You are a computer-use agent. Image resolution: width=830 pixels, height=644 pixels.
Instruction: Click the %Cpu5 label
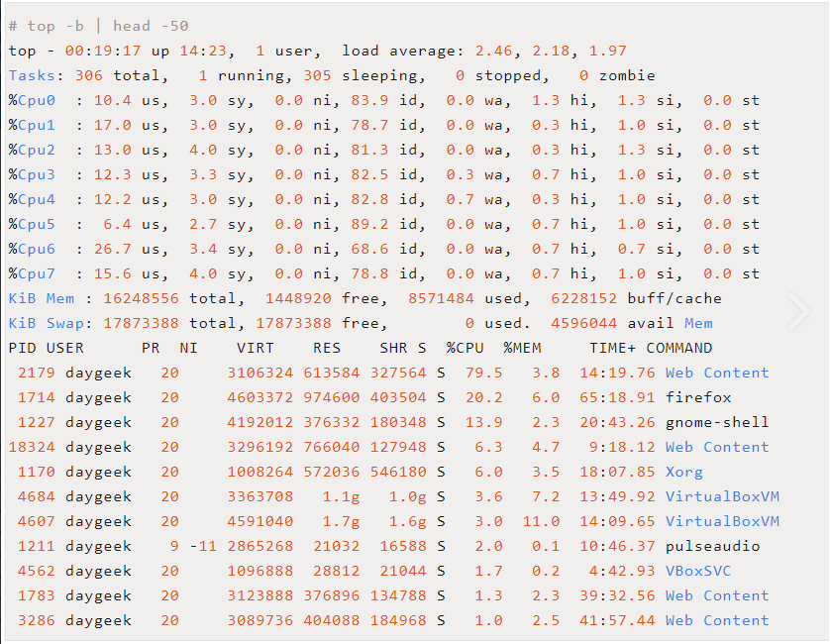pyautogui.click(x=32, y=225)
